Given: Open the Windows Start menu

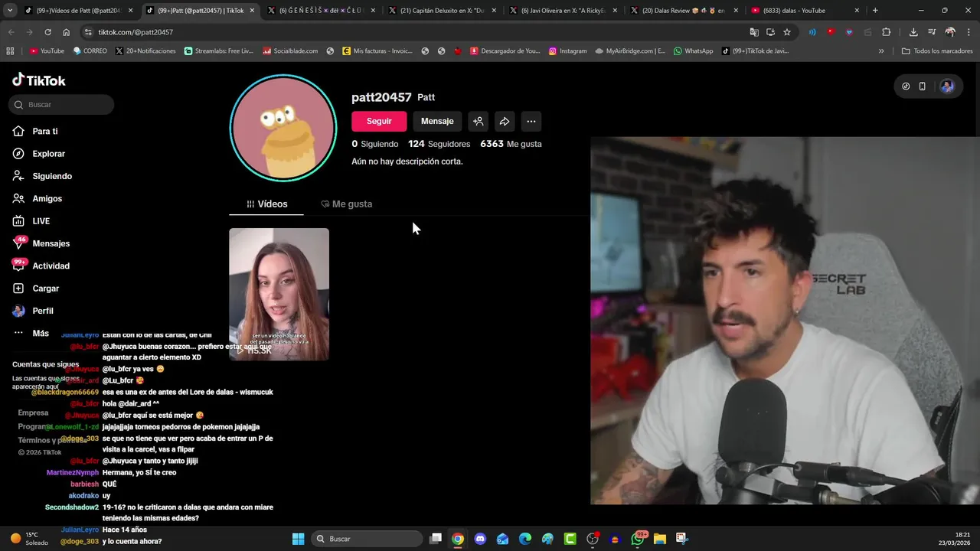Looking at the screenshot, I should pos(298,539).
